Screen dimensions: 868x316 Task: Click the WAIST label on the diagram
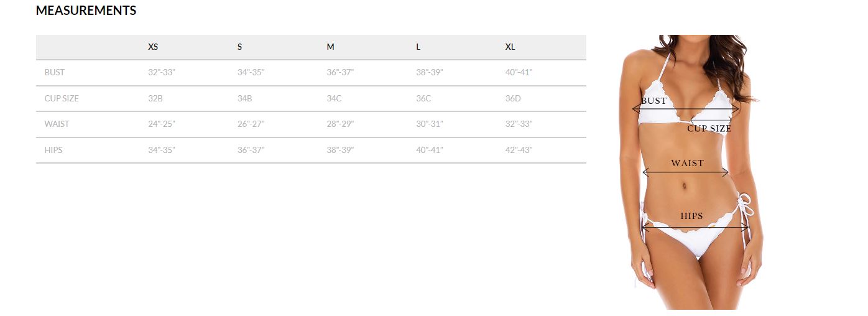[x=687, y=164]
